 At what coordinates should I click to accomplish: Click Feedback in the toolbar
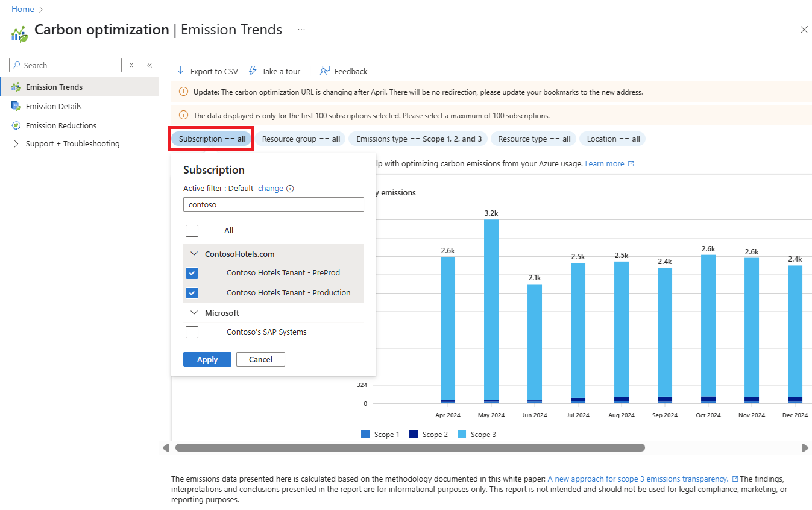click(344, 71)
